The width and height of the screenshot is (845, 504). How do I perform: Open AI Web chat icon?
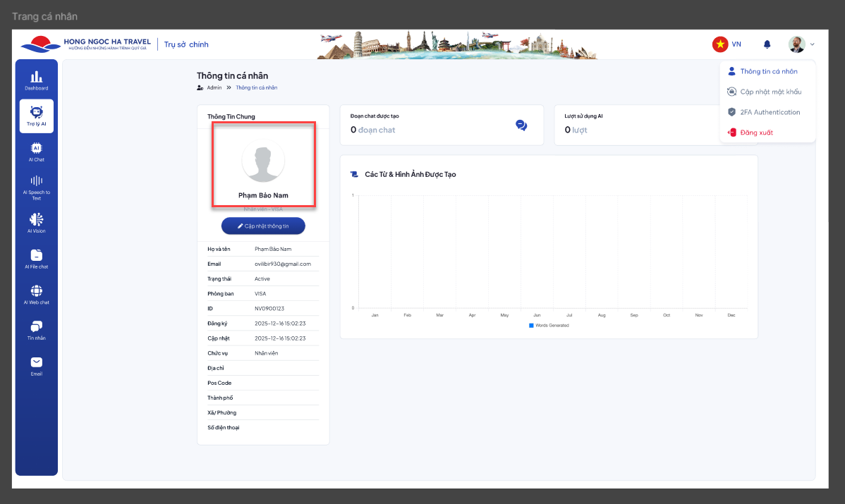click(x=37, y=294)
